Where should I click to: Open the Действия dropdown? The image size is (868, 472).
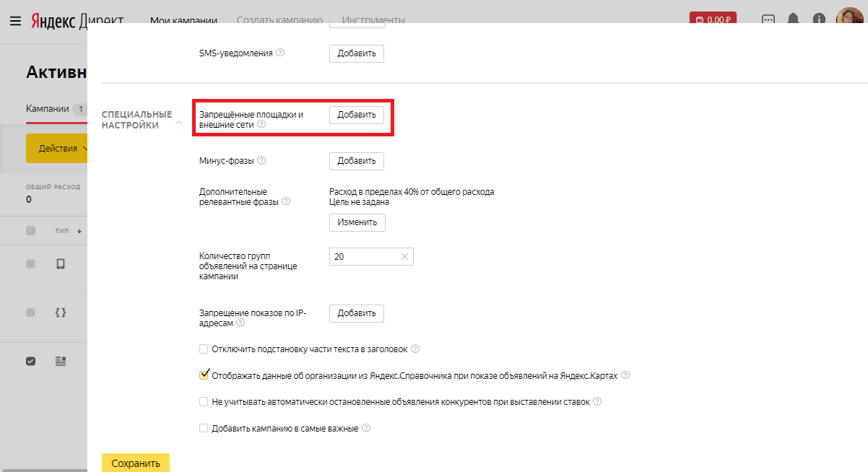[x=58, y=148]
